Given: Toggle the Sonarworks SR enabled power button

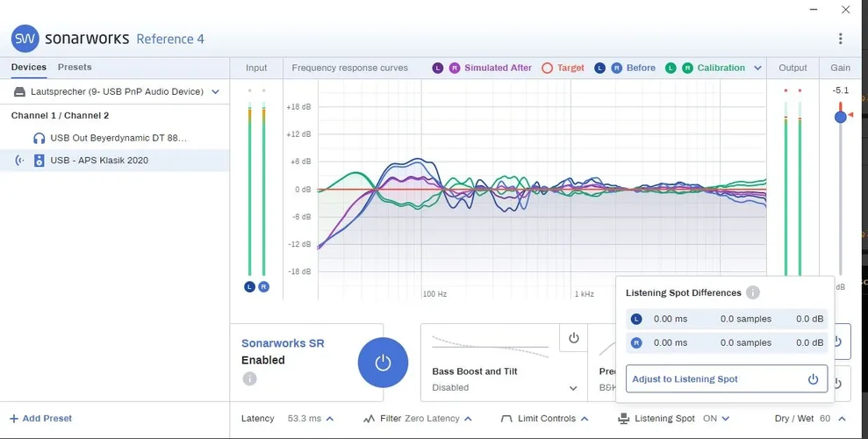Looking at the screenshot, I should (x=383, y=363).
